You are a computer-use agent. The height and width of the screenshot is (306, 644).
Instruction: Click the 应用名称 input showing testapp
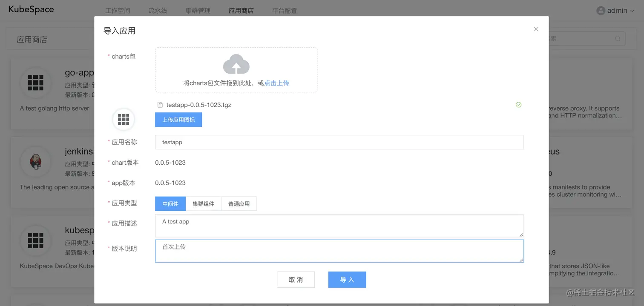(x=339, y=142)
